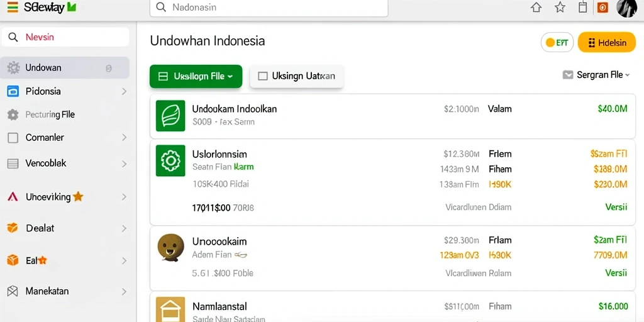Click the $16.000 amount

613,306
